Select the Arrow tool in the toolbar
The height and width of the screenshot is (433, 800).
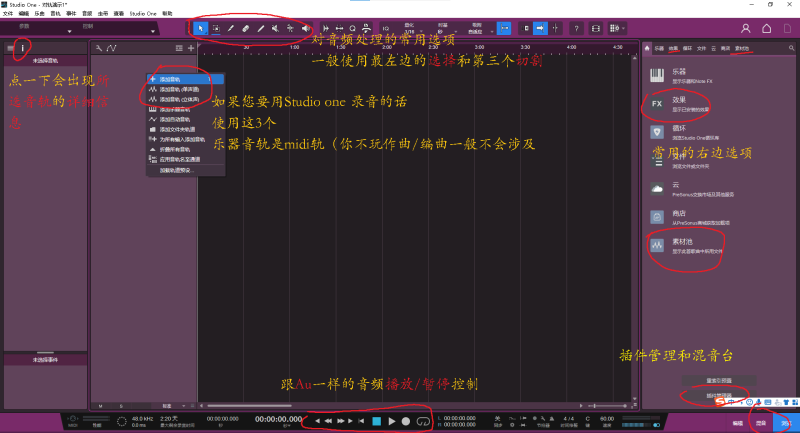(x=200, y=27)
